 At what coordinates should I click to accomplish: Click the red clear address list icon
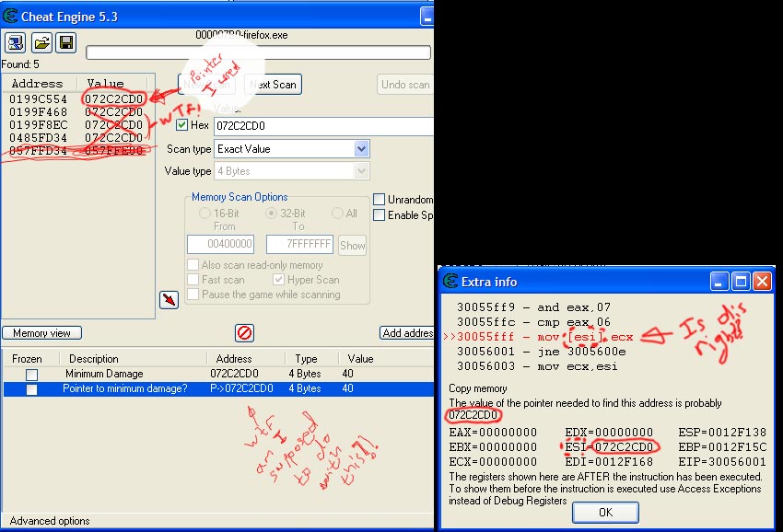coord(244,333)
